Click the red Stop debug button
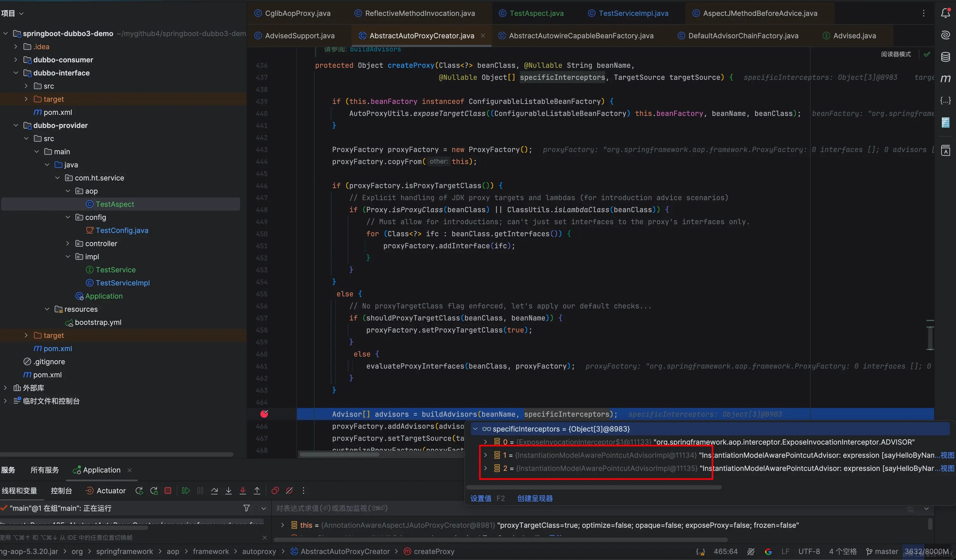The image size is (956, 560). [x=168, y=490]
